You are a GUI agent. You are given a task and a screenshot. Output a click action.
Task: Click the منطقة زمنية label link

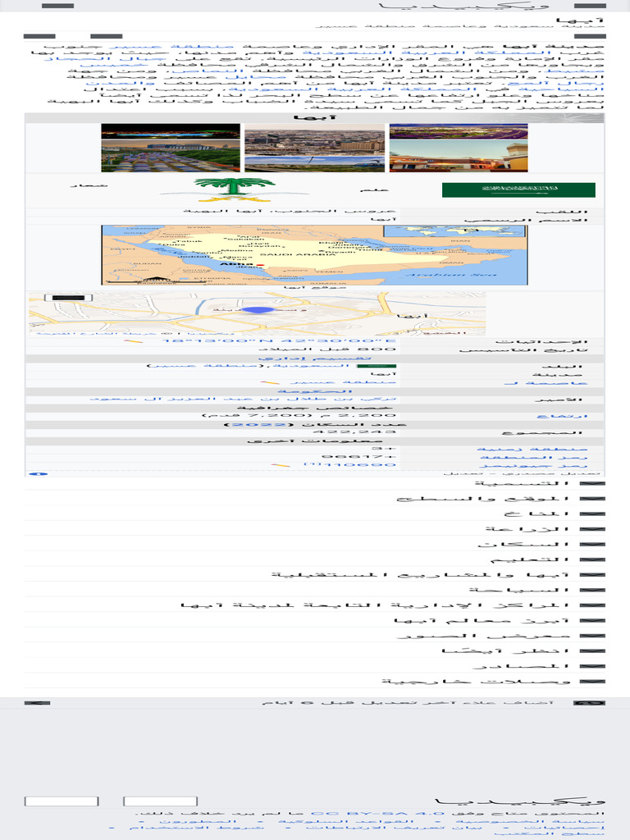click(532, 449)
